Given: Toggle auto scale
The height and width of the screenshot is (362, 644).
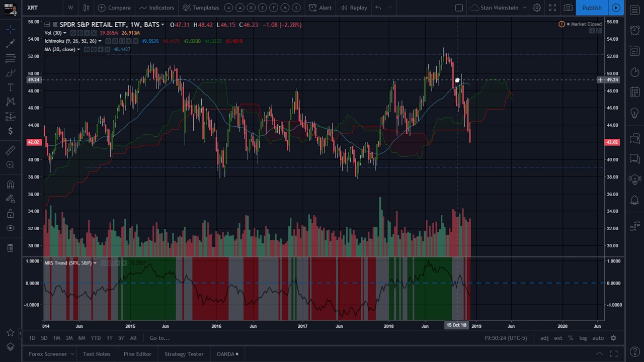Looking at the screenshot, I should tap(598, 338).
